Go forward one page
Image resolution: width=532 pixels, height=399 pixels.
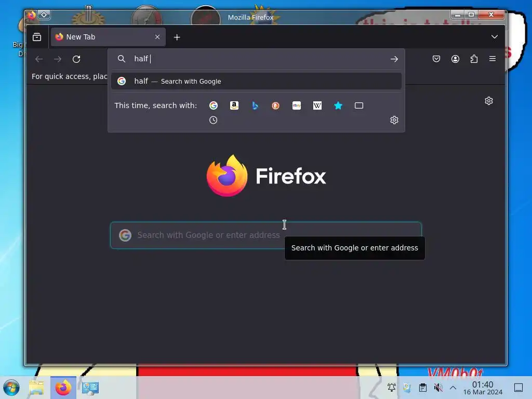pyautogui.click(x=58, y=59)
